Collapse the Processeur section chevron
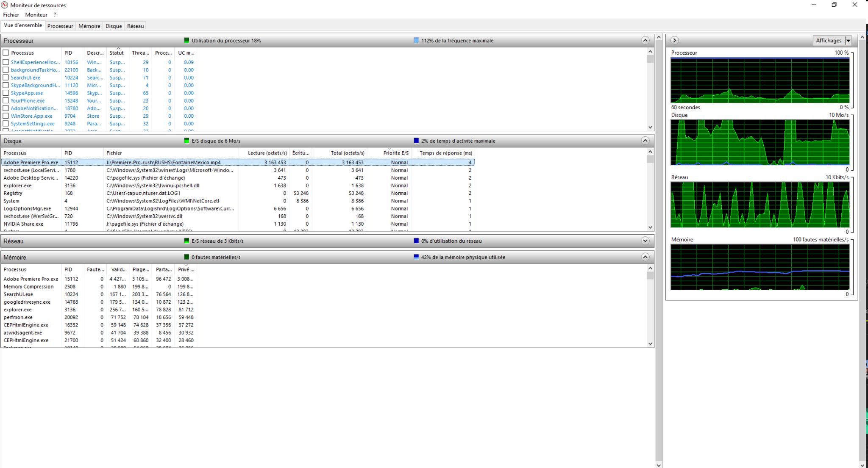Image resolution: width=868 pixels, height=468 pixels. pyautogui.click(x=645, y=41)
